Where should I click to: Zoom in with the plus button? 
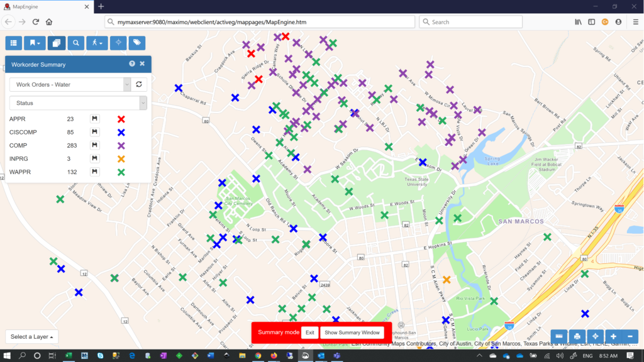pyautogui.click(x=613, y=336)
